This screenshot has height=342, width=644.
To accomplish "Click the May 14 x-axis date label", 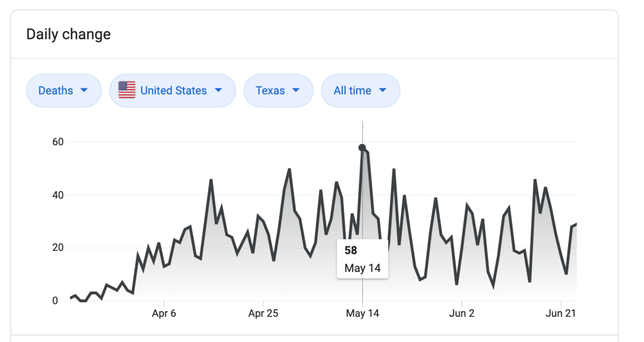I will click(x=362, y=314).
